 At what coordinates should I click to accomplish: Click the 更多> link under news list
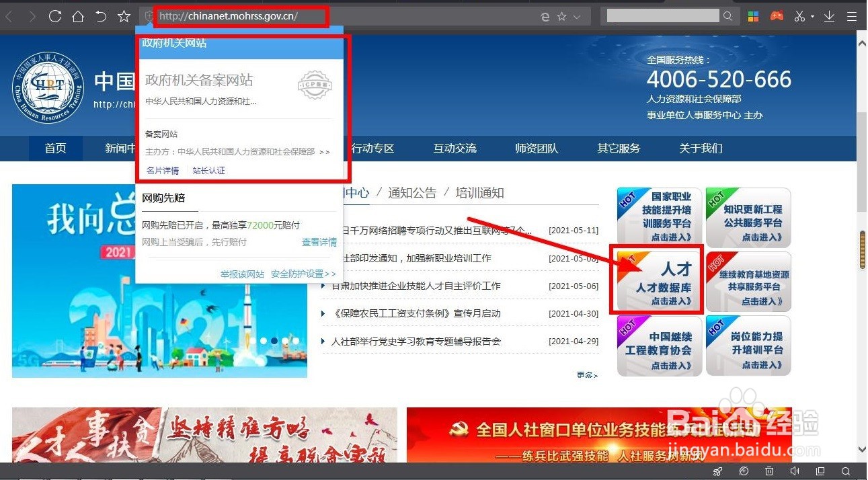[587, 375]
